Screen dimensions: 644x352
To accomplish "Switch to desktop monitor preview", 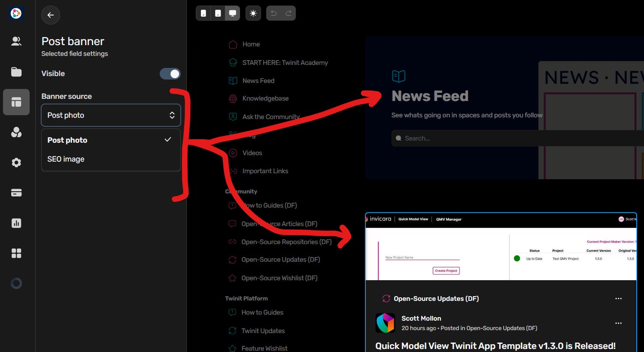I will (x=232, y=13).
